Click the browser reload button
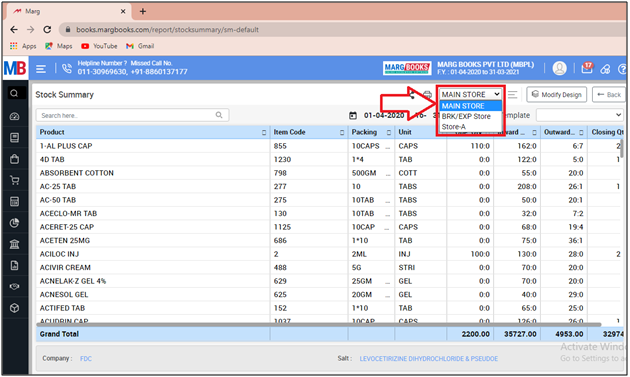Screen dimensions: 630x377 coord(47,29)
